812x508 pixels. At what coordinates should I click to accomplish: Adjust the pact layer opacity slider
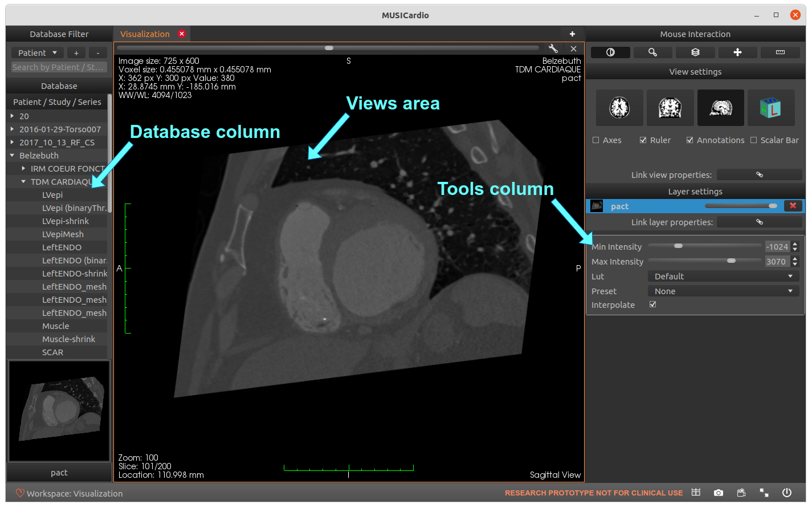coord(741,206)
